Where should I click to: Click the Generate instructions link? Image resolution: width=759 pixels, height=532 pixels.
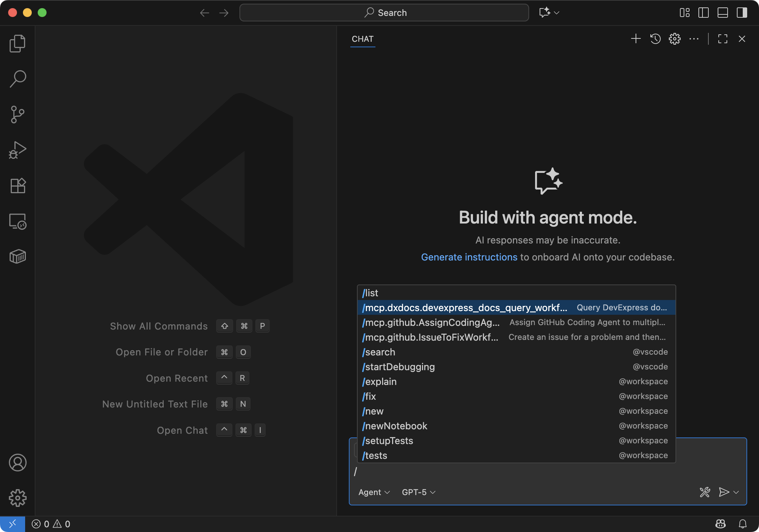tap(469, 257)
